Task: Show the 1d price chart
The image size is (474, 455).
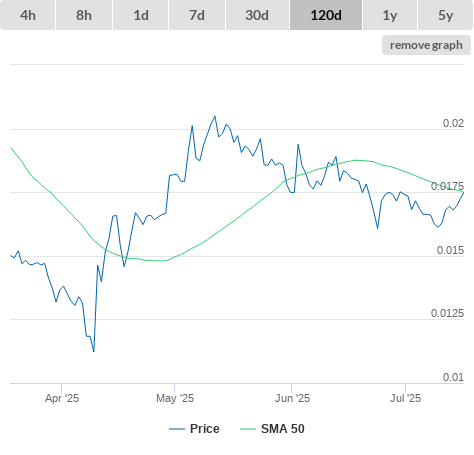Action: click(141, 15)
